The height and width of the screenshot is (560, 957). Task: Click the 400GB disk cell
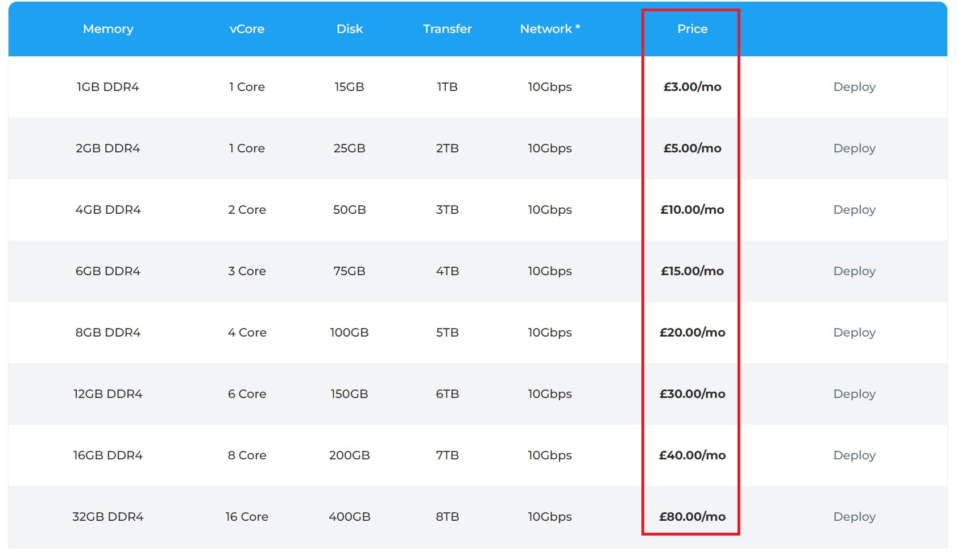[349, 516]
